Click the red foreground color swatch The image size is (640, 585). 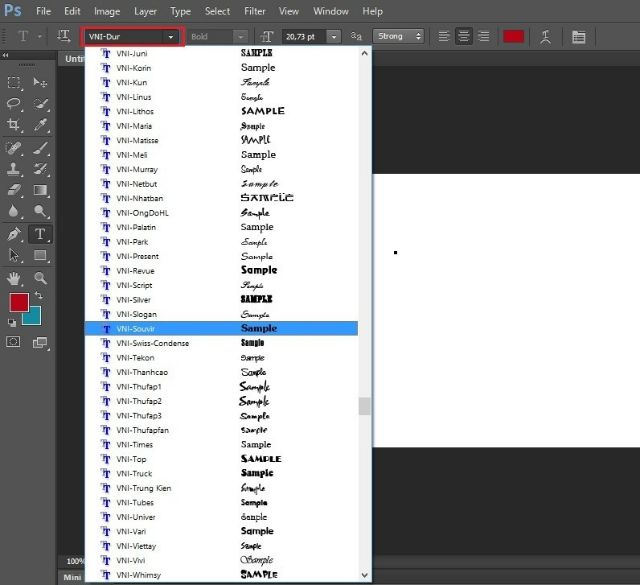19,302
